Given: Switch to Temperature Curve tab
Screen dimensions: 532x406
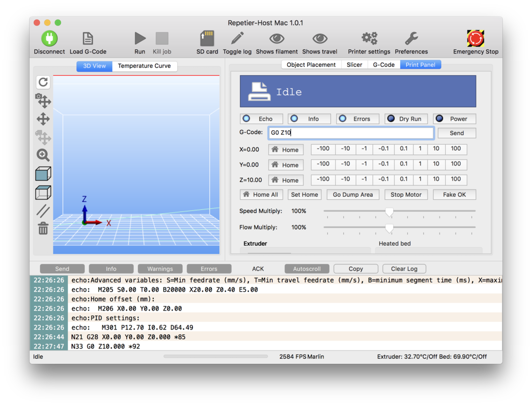Looking at the screenshot, I should 144,66.
